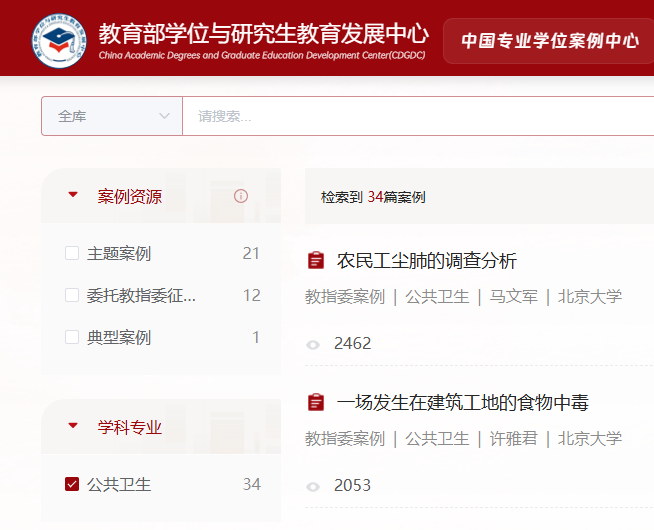Image resolution: width=654 pixels, height=530 pixels.
Task: Open the 全库 search scope dropdown
Action: pos(112,116)
